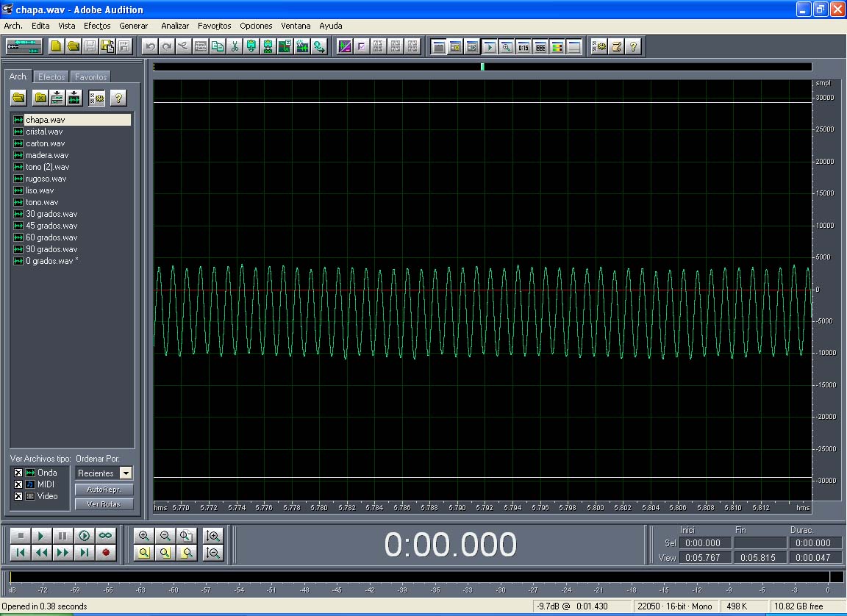Click the Ver Rutas button

pyautogui.click(x=104, y=504)
